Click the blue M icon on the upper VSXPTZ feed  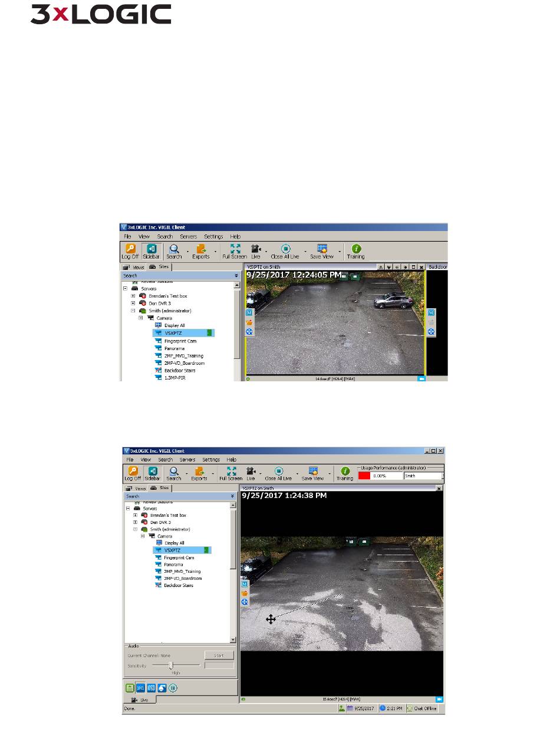pos(249,312)
